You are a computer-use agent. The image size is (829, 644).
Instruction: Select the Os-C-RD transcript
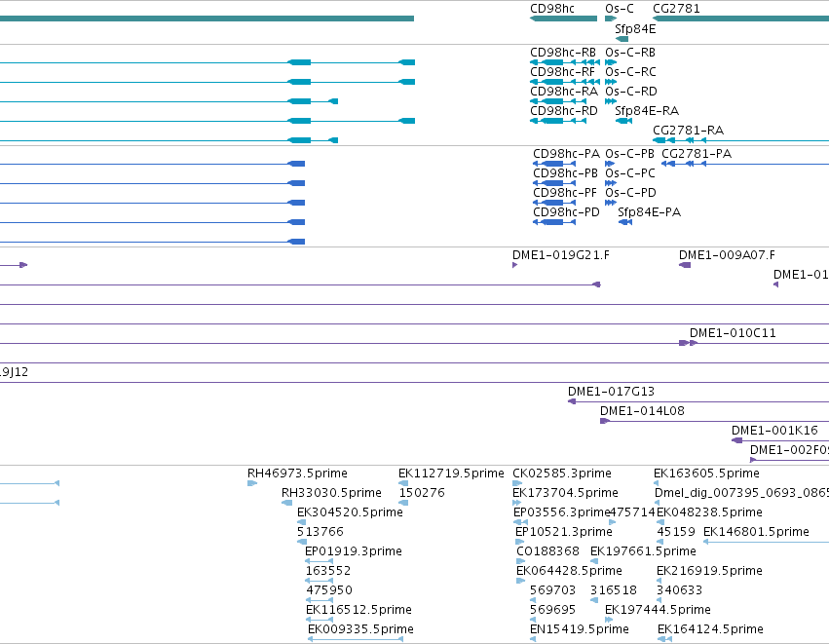pyautogui.click(x=611, y=101)
